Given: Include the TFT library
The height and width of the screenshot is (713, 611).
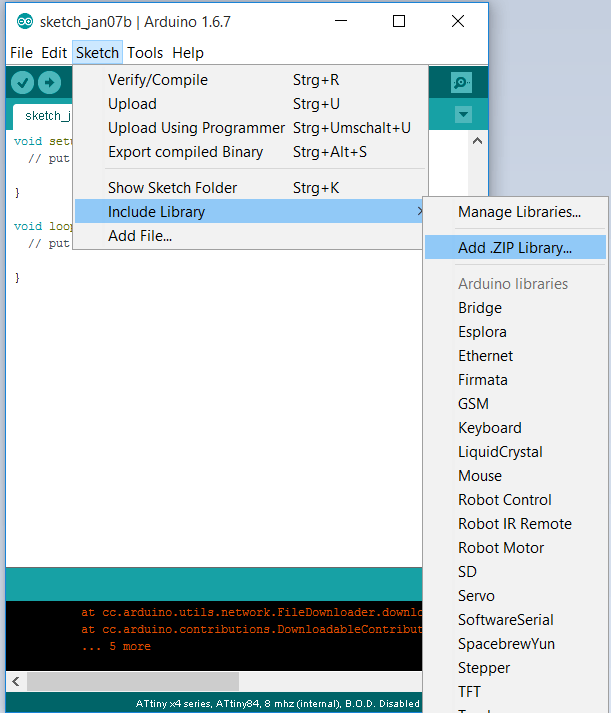Looking at the screenshot, I should pyautogui.click(x=515, y=692).
